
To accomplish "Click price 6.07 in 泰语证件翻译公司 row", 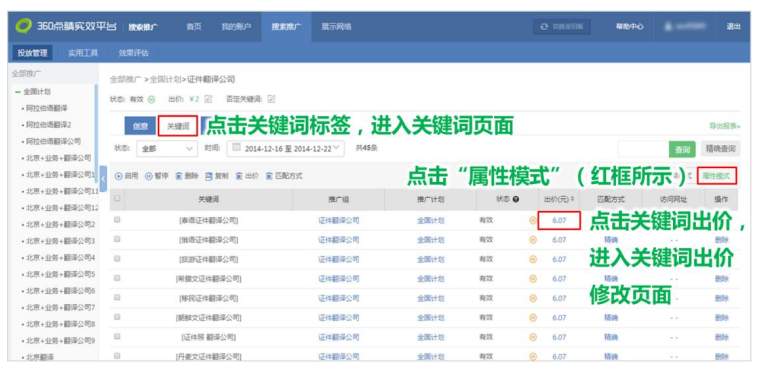I will [x=559, y=221].
